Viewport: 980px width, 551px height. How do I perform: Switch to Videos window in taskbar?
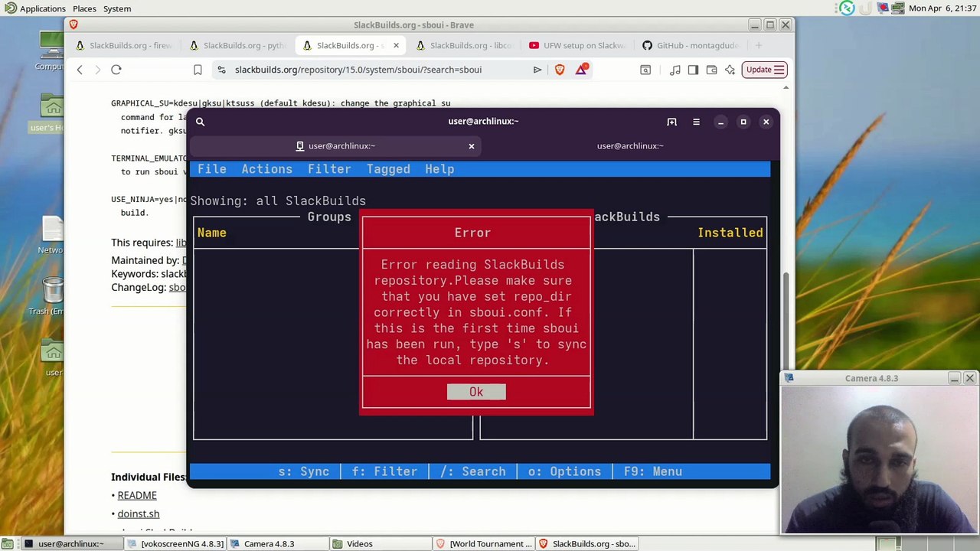coord(381,544)
